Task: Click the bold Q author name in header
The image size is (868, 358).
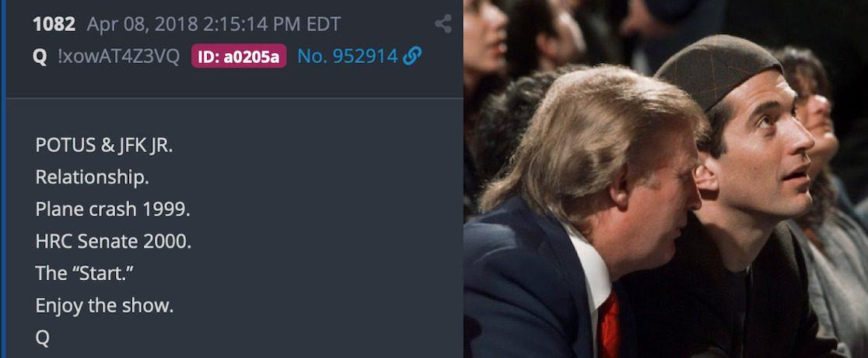Action: pos(40,57)
